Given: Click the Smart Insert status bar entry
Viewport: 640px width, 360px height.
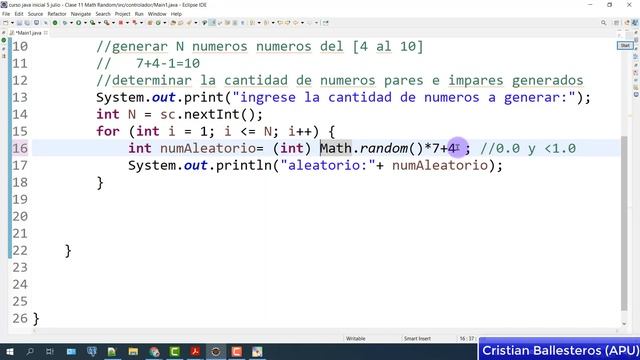Looking at the screenshot, I should click(417, 338).
